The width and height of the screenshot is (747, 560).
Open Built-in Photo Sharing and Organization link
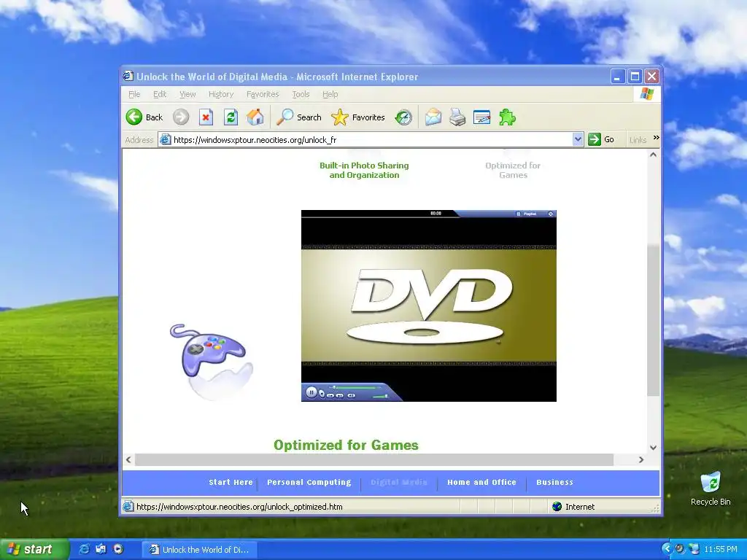click(364, 170)
